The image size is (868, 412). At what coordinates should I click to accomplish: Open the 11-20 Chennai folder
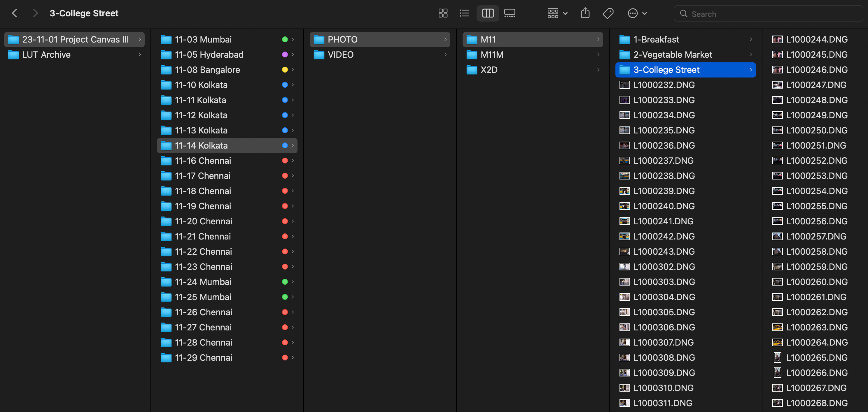(x=227, y=221)
